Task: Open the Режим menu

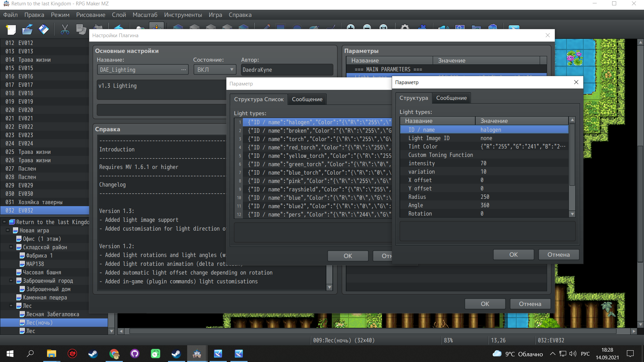Action: click(x=60, y=15)
